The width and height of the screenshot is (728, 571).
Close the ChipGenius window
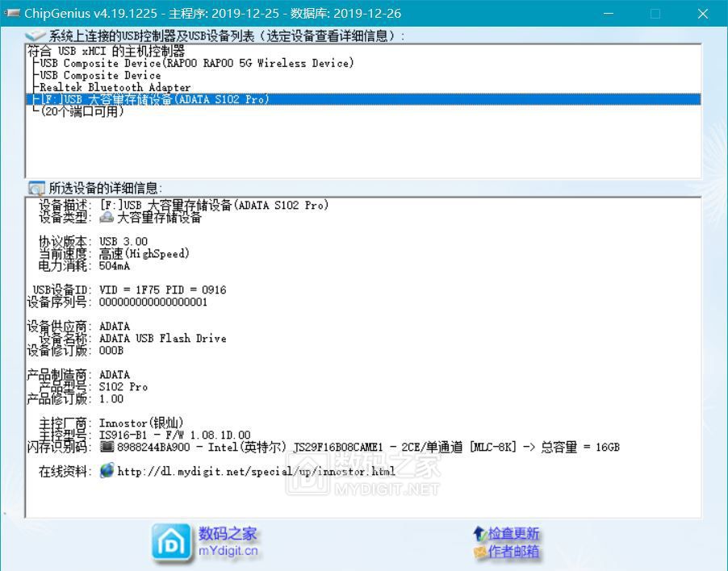pyautogui.click(x=703, y=14)
